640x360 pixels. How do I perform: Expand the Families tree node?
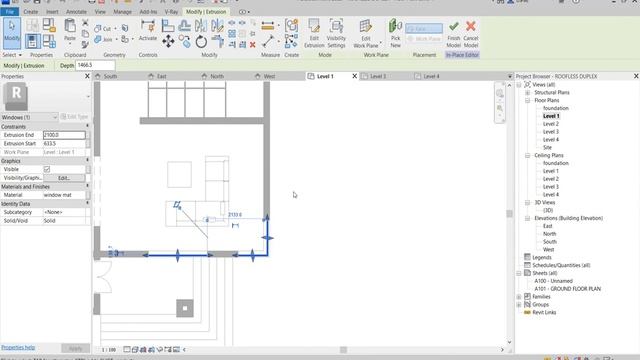(x=519, y=297)
